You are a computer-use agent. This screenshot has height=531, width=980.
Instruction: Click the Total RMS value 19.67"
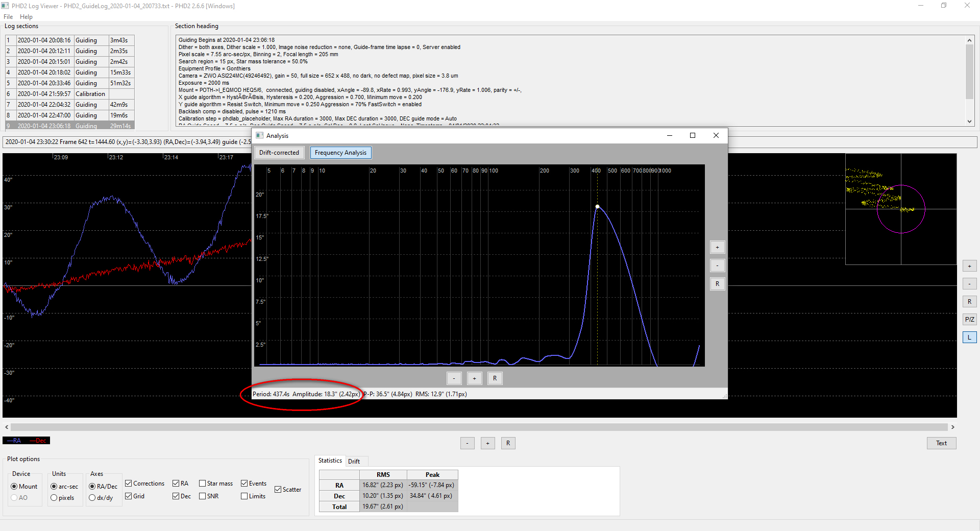(x=383, y=506)
